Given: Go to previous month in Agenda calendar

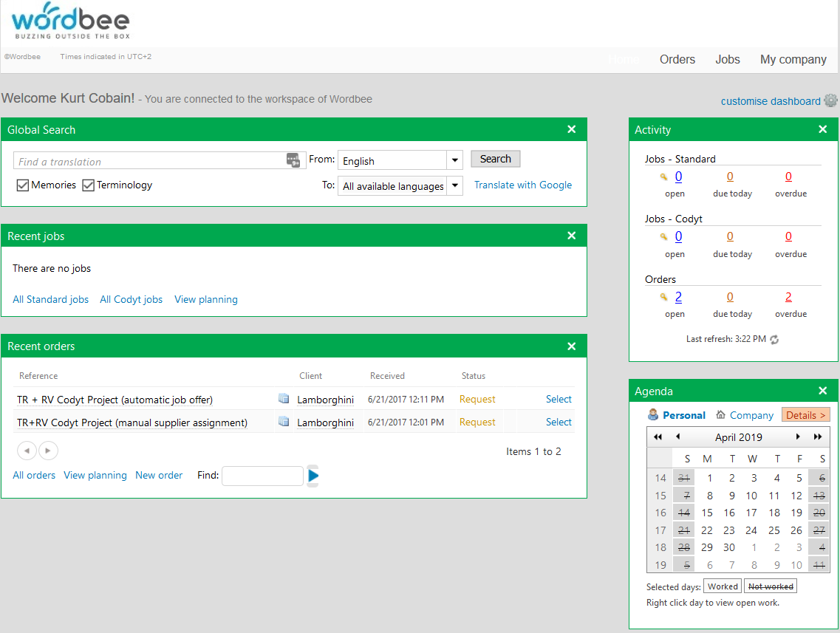Looking at the screenshot, I should [678, 437].
